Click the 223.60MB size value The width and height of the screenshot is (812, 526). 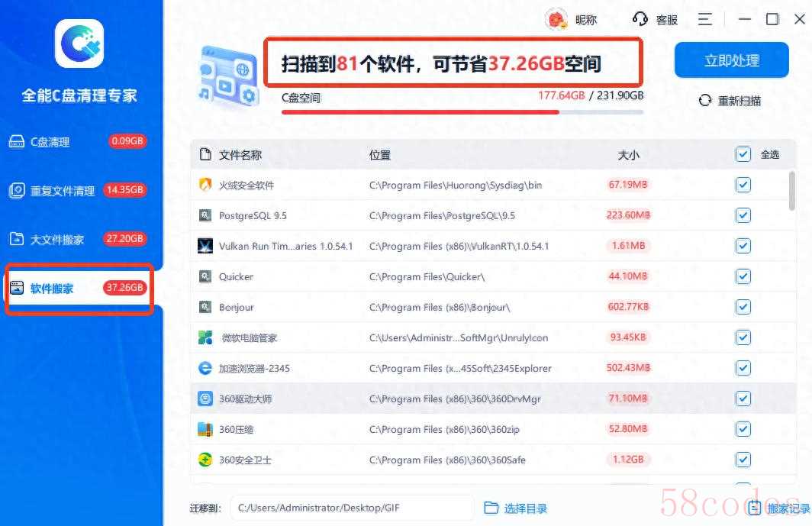628,215
